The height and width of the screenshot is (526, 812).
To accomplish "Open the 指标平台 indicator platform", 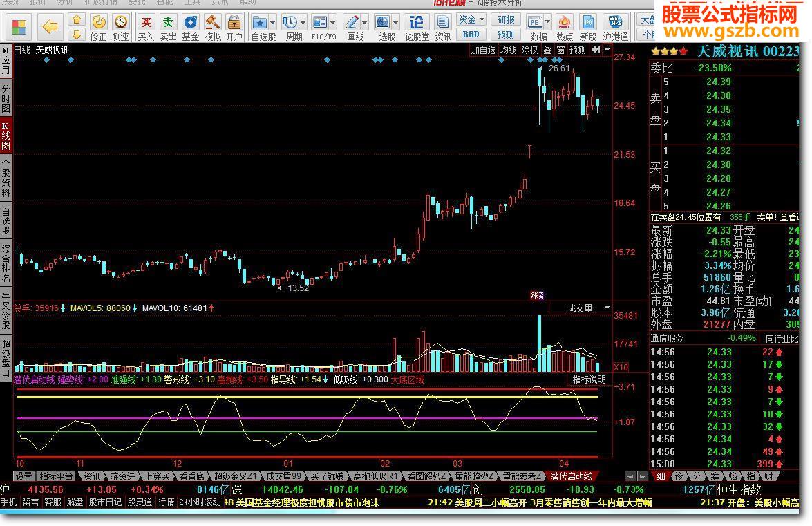I will click(57, 476).
